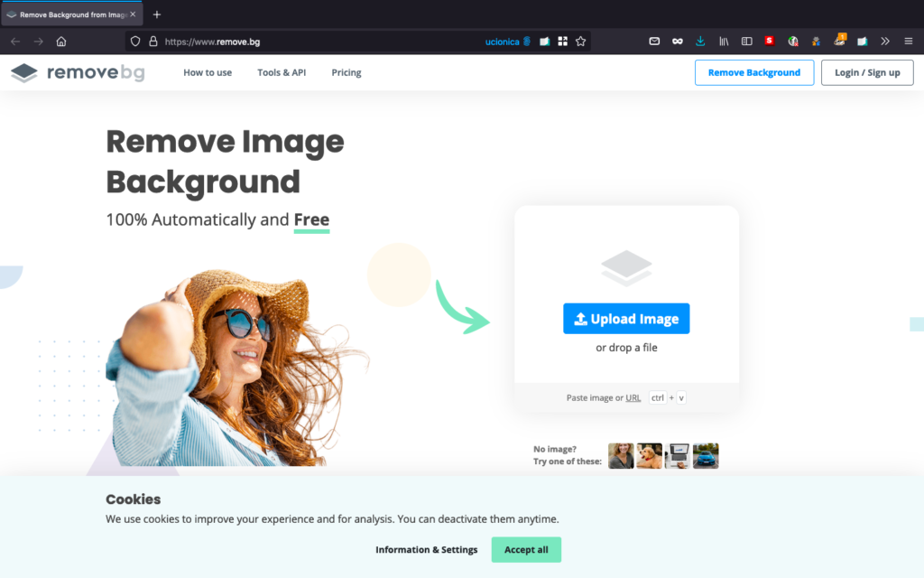
Task: Toggle the sidebar view icon in toolbar
Action: pos(746,42)
